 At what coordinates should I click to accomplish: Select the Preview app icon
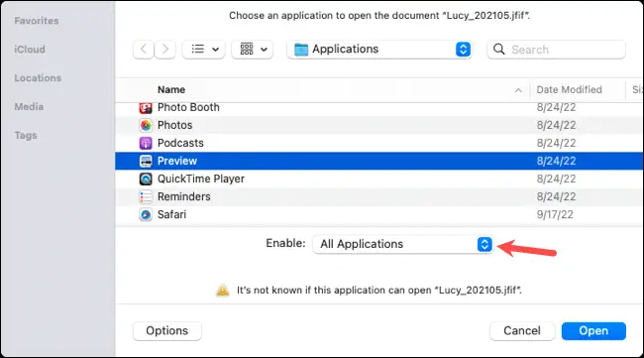[146, 161]
